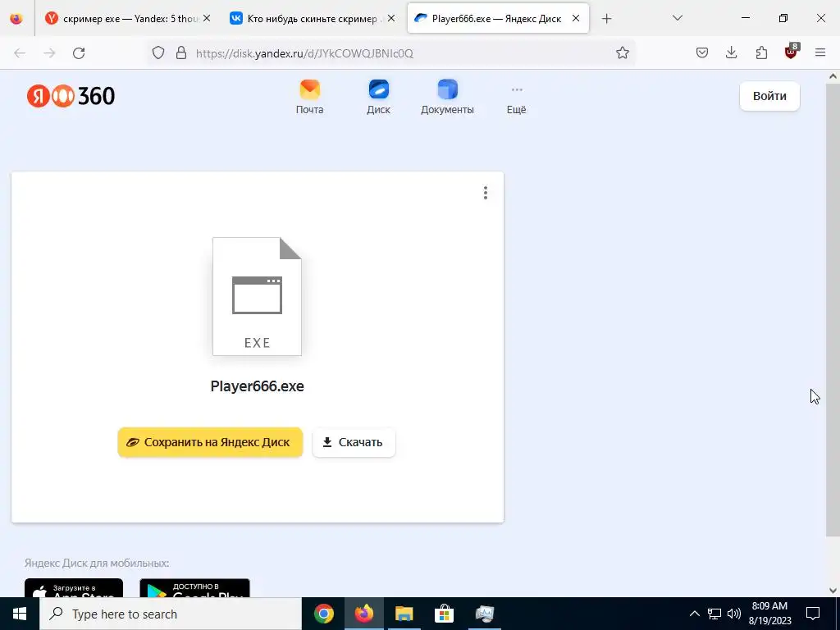Click the uBlock Origin extension icon
Image resolution: width=840 pixels, height=630 pixels.
click(x=792, y=52)
